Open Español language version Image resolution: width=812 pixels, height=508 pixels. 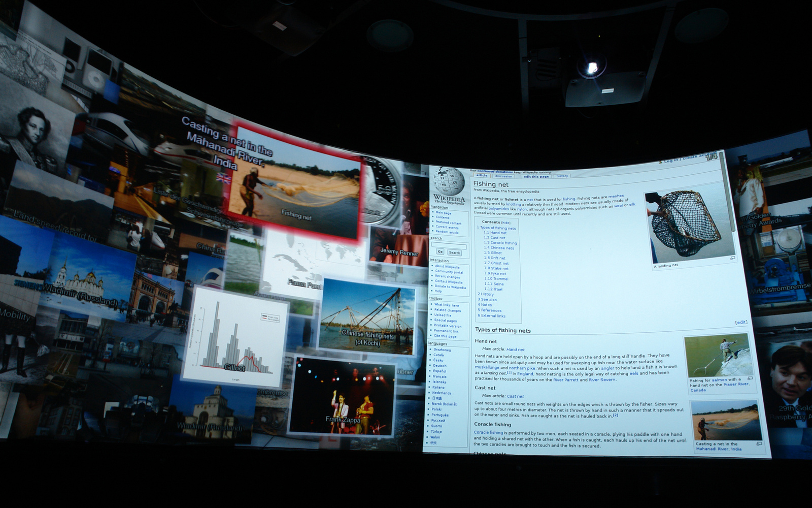pos(439,371)
